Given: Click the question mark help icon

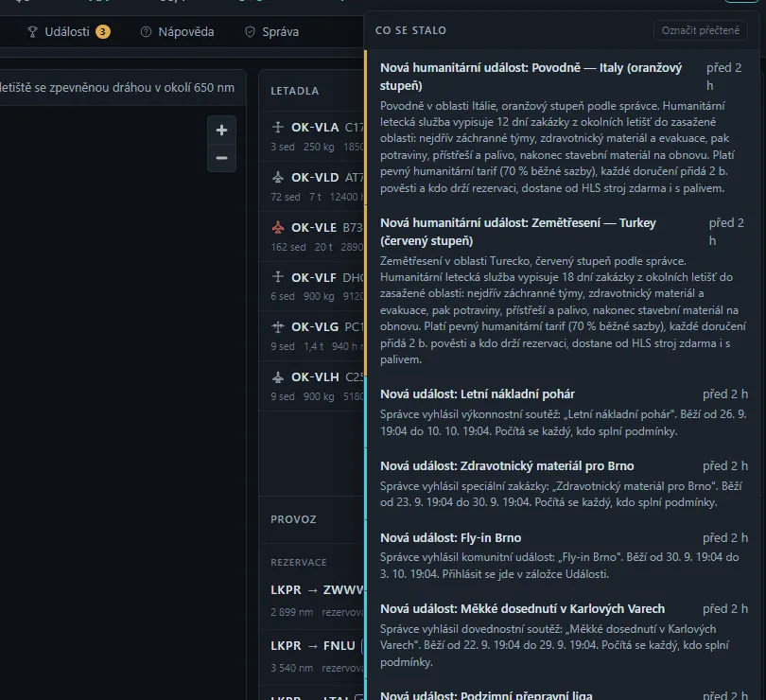Looking at the screenshot, I should [x=146, y=32].
